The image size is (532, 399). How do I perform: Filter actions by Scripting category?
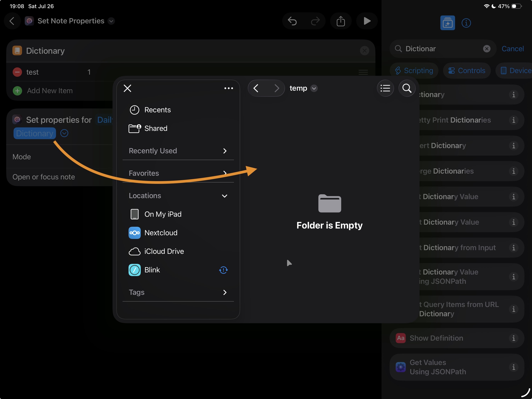click(414, 71)
